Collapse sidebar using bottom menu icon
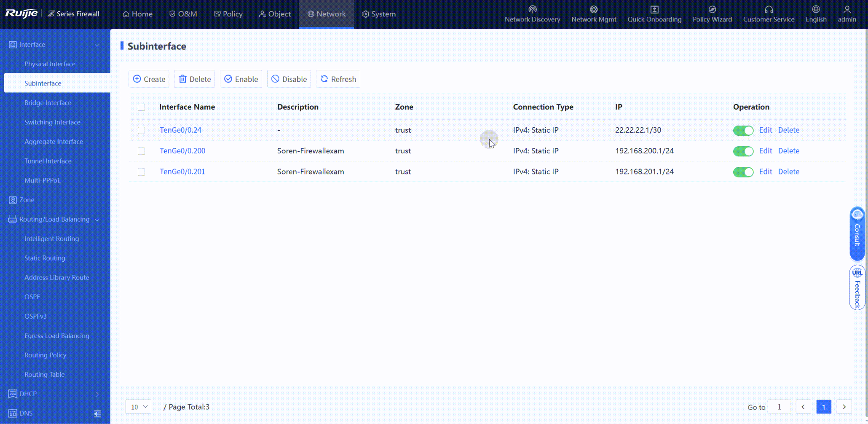This screenshot has height=424, width=868. 98,413
